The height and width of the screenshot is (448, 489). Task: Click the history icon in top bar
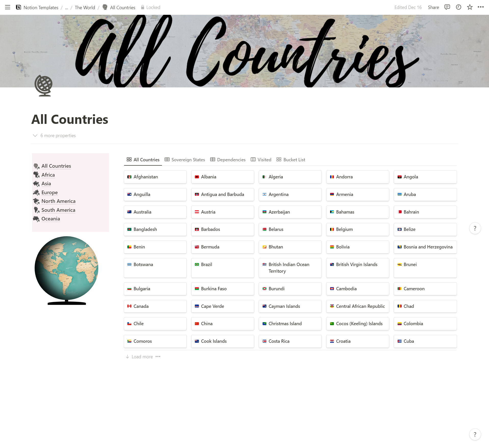tap(459, 7)
